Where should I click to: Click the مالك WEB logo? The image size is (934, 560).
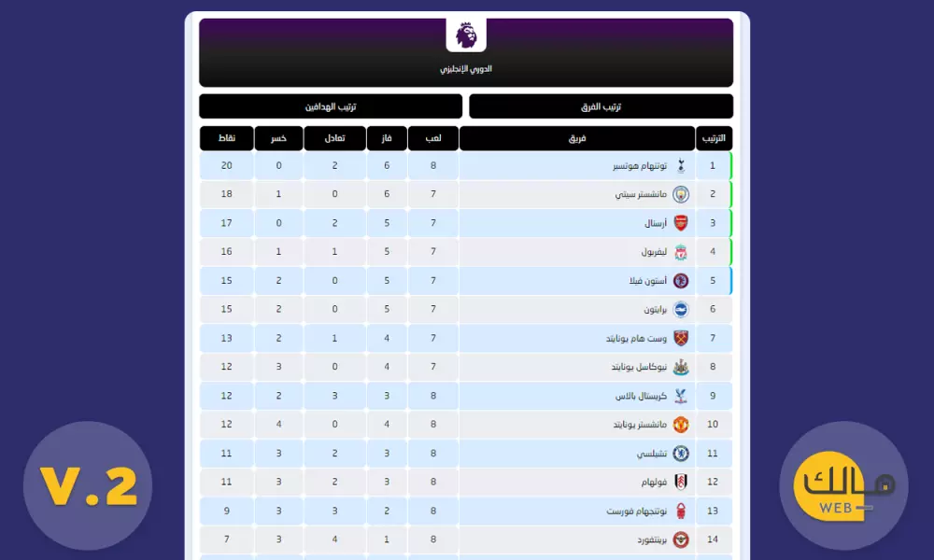coord(843,485)
